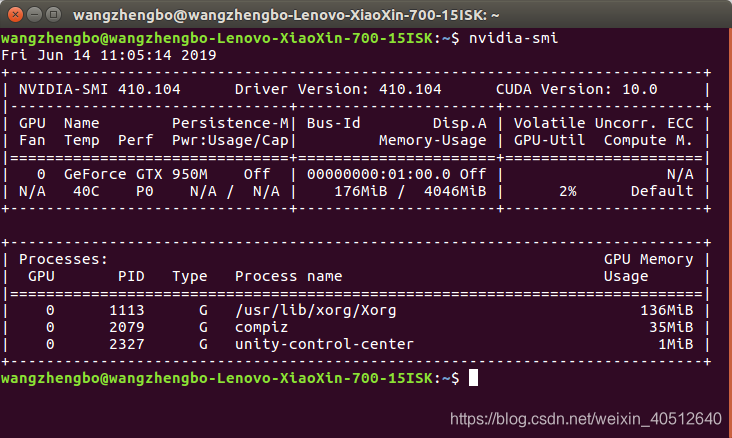The image size is (732, 438).
Task: Click the date line Fri Jun 14
Action: point(108,55)
